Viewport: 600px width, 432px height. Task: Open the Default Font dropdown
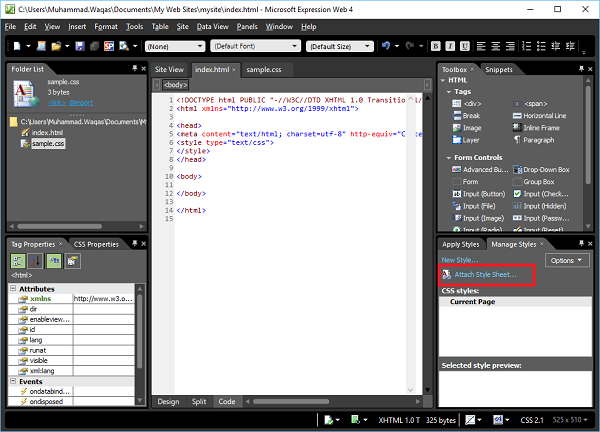(253, 46)
